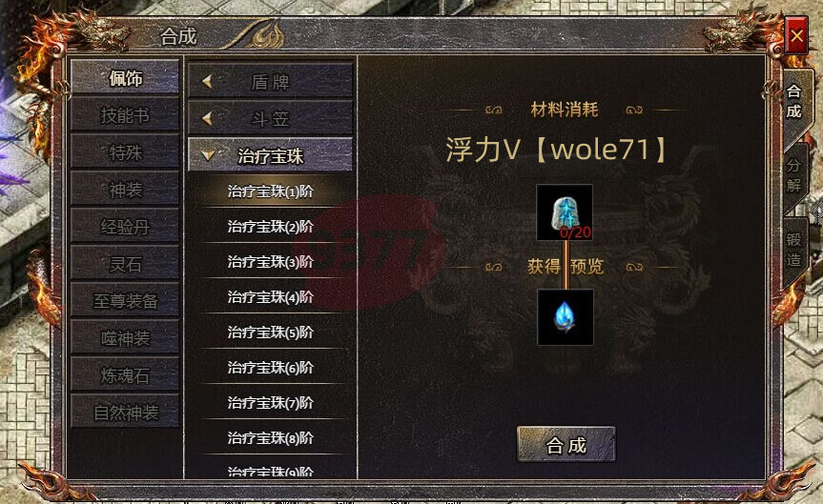823x504 pixels.
Task: Expand the 斗笠 category arrow
Action: point(207,118)
